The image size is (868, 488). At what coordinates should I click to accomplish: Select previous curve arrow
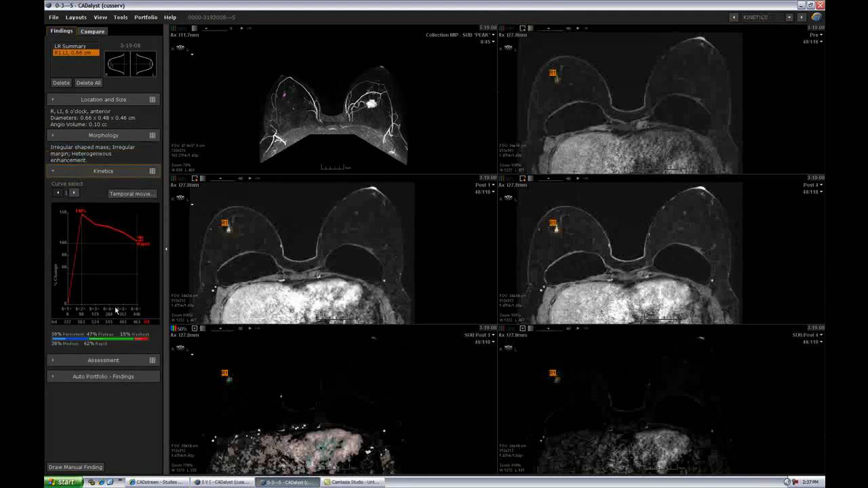pos(58,193)
